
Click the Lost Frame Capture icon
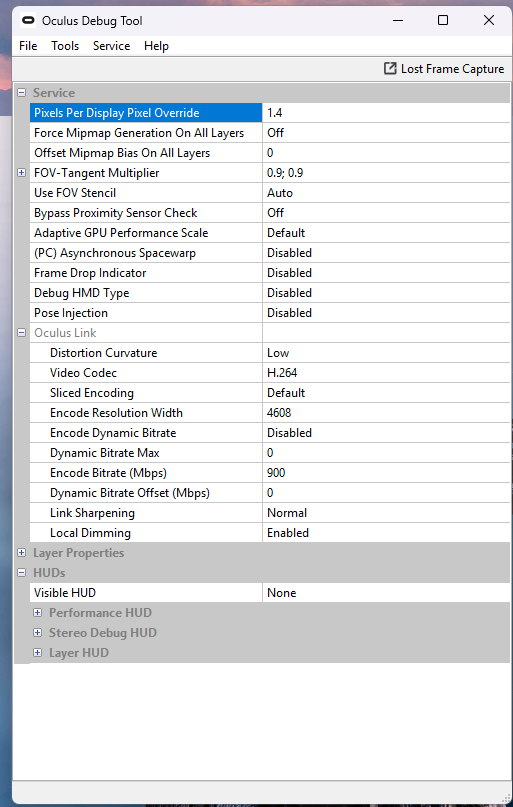pyautogui.click(x=391, y=68)
